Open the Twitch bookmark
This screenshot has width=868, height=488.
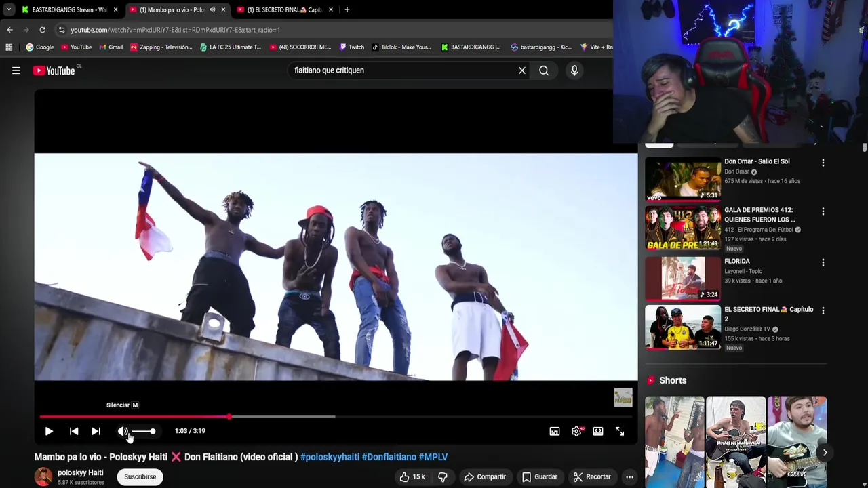(x=351, y=47)
